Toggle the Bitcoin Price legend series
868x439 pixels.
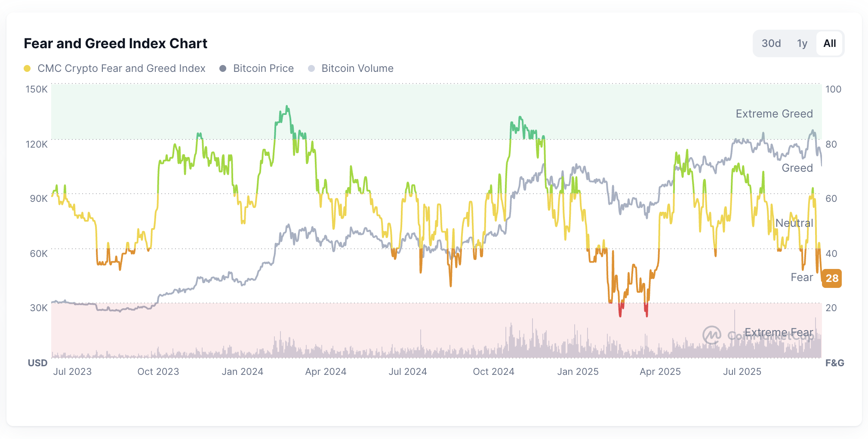click(x=263, y=68)
